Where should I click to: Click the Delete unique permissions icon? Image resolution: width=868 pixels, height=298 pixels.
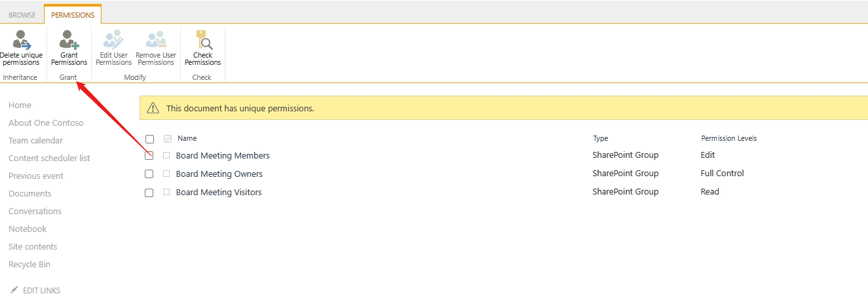click(x=22, y=40)
